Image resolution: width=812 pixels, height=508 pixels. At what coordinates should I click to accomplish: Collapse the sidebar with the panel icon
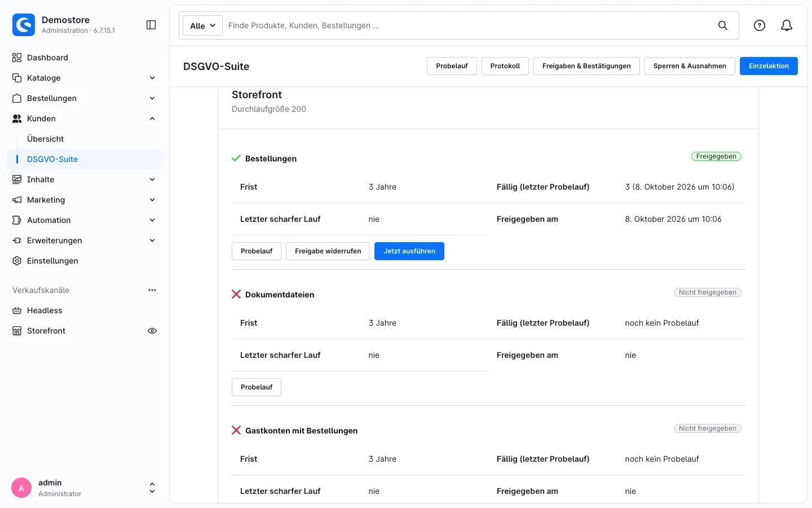[x=151, y=25]
